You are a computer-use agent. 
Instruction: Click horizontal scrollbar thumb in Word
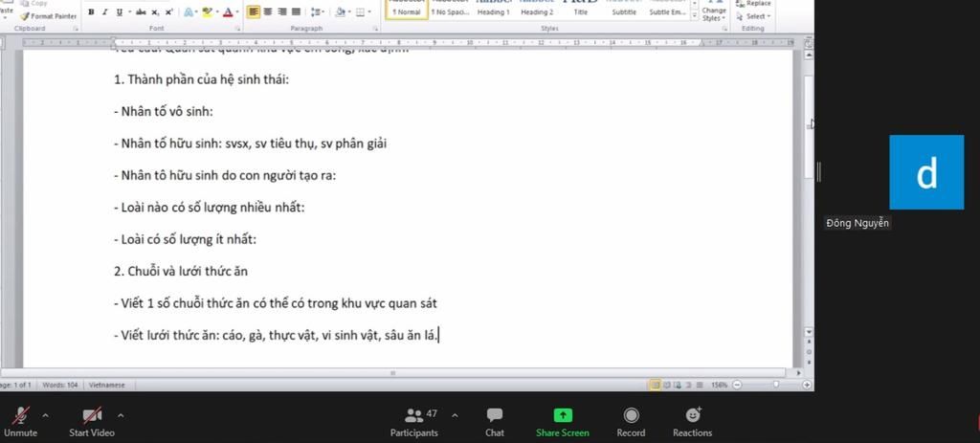pyautogui.click(x=393, y=373)
